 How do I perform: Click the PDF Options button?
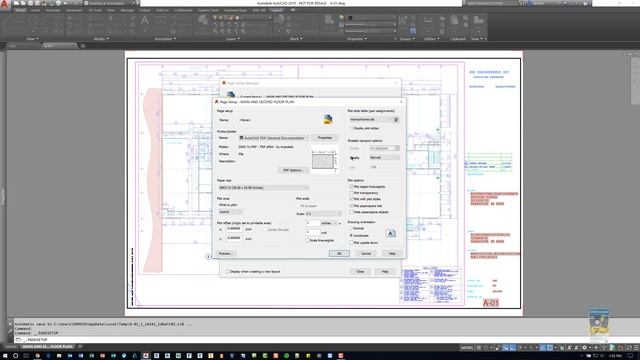point(293,170)
